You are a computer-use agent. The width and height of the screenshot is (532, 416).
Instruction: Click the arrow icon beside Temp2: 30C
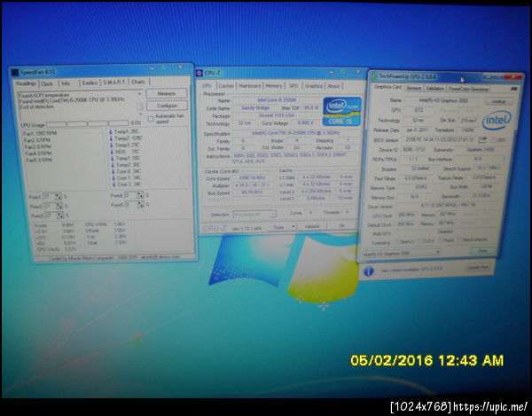(x=113, y=165)
